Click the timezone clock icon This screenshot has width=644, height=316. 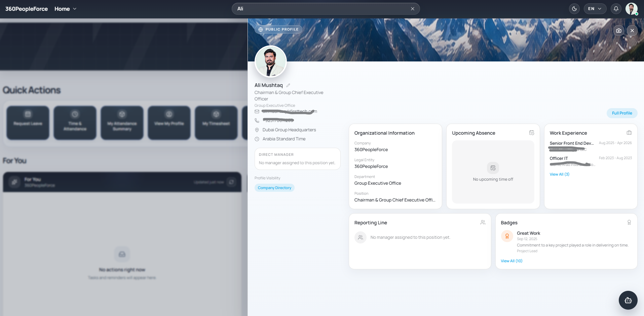click(x=257, y=139)
